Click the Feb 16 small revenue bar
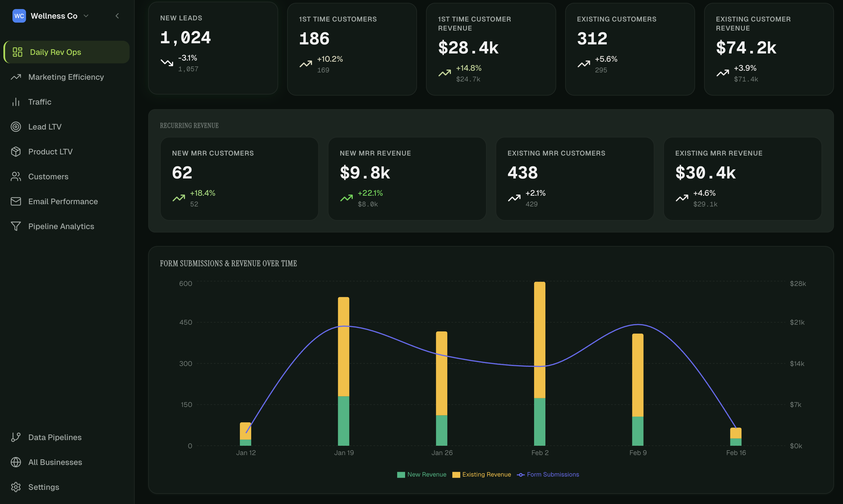Screen dimensions: 843x504 pyautogui.click(x=736, y=437)
